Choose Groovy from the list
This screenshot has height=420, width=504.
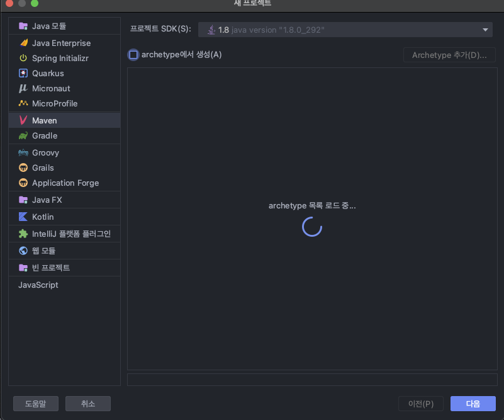point(65,152)
